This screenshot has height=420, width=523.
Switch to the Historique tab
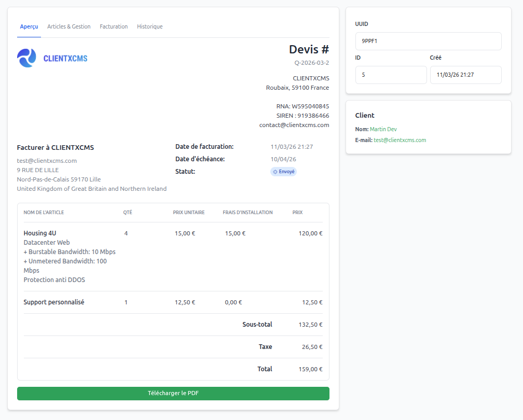tap(149, 26)
